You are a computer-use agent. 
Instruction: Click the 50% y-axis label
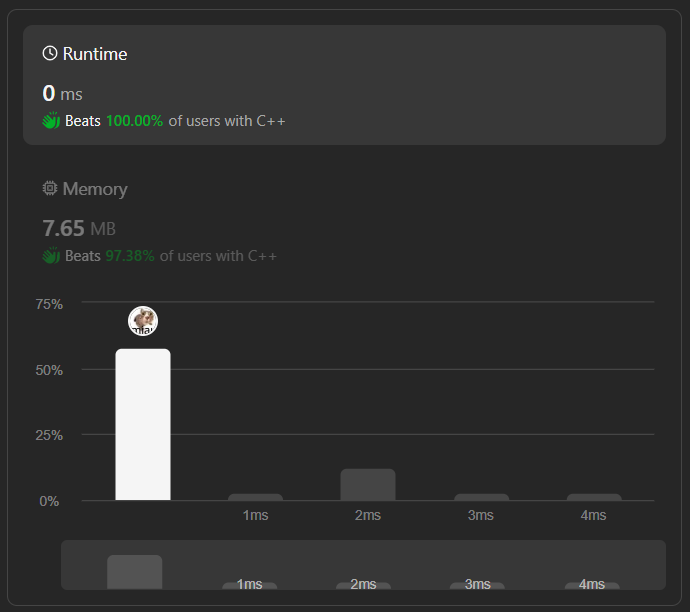coord(49,370)
